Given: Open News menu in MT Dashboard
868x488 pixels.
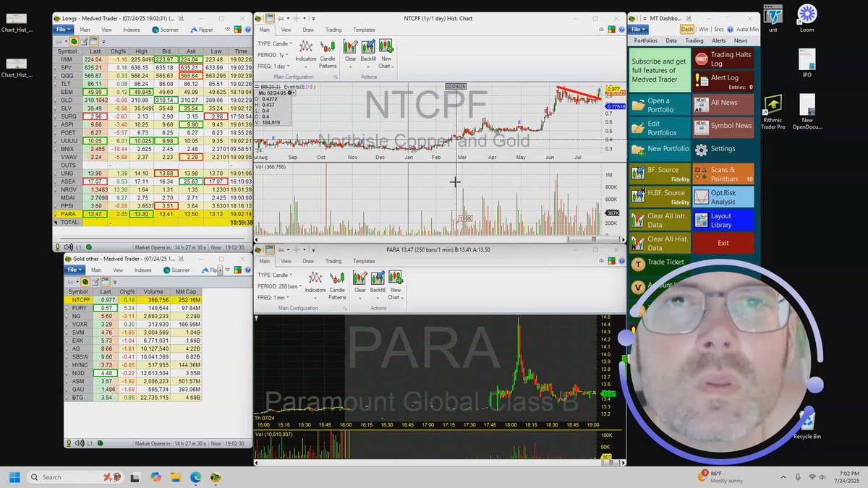Looking at the screenshot, I should tap(741, 40).
